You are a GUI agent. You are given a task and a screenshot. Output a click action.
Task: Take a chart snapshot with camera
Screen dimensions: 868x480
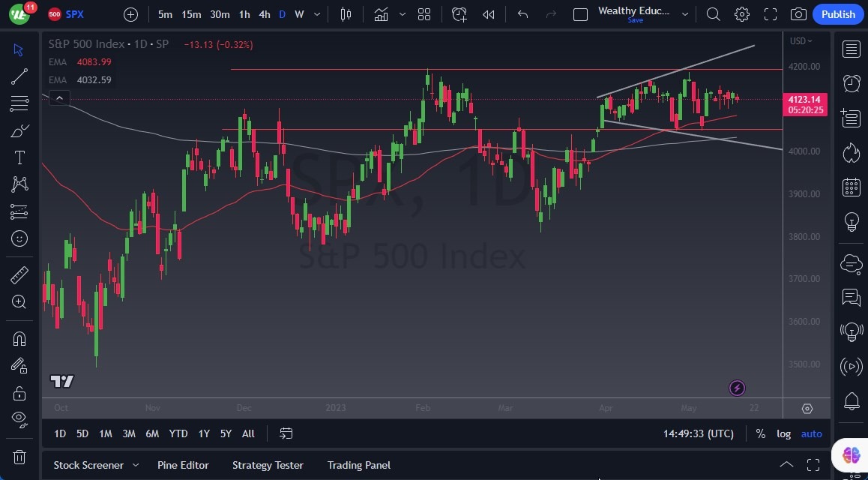(798, 14)
